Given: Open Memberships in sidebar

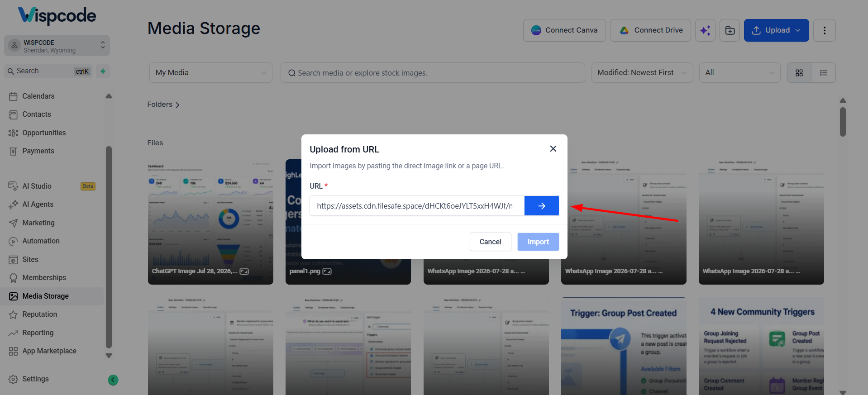Looking at the screenshot, I should [x=44, y=278].
